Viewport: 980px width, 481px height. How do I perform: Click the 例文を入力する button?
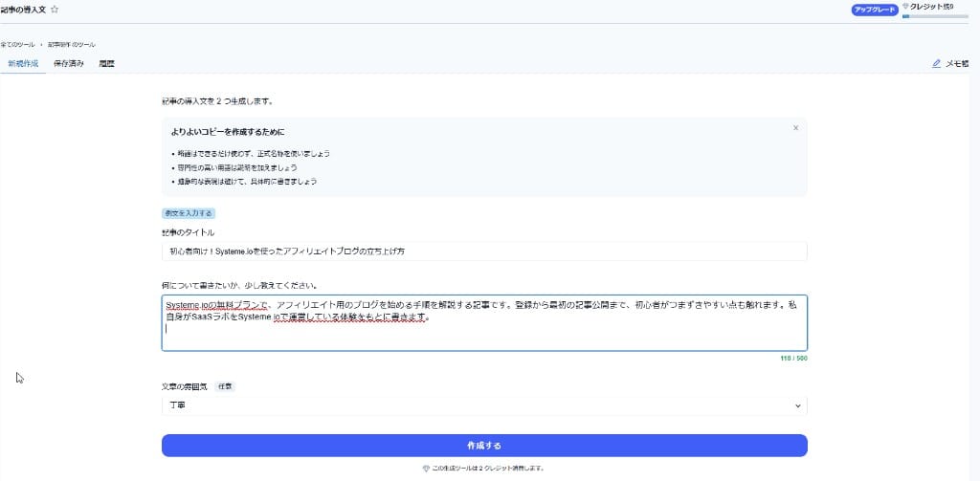[189, 213]
